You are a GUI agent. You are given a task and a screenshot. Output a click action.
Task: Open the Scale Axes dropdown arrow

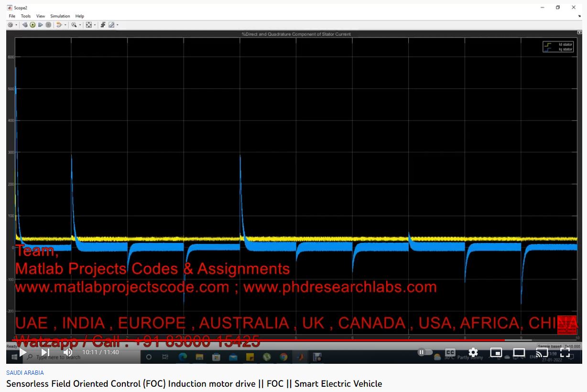pos(95,25)
